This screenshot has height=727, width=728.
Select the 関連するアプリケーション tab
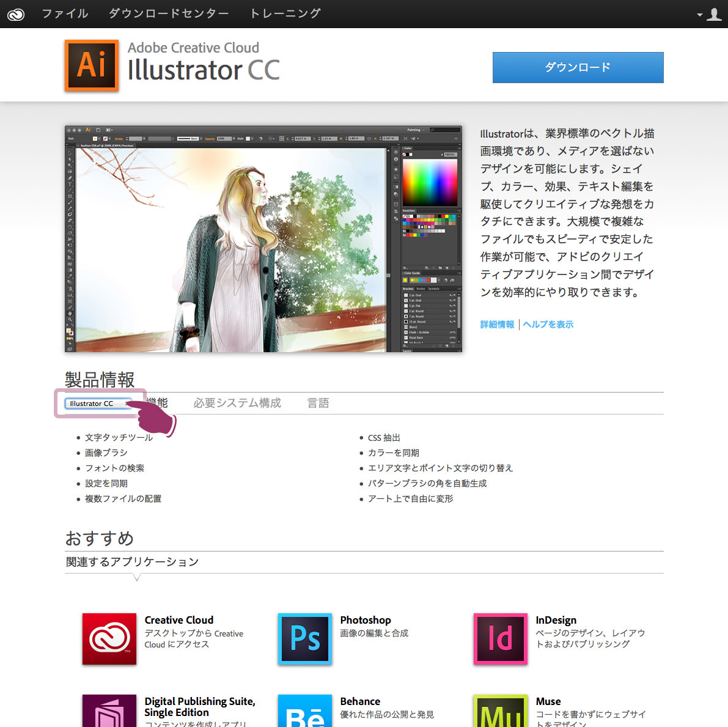132,562
